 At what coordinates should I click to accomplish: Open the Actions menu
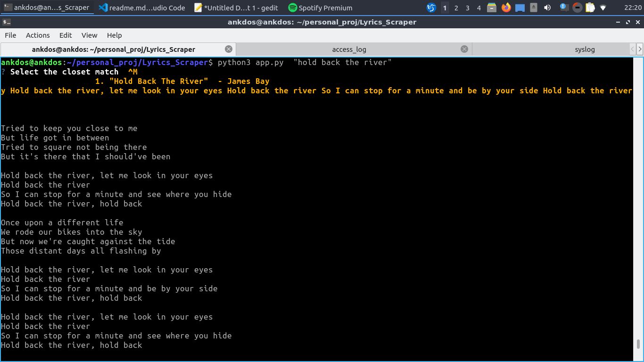38,35
